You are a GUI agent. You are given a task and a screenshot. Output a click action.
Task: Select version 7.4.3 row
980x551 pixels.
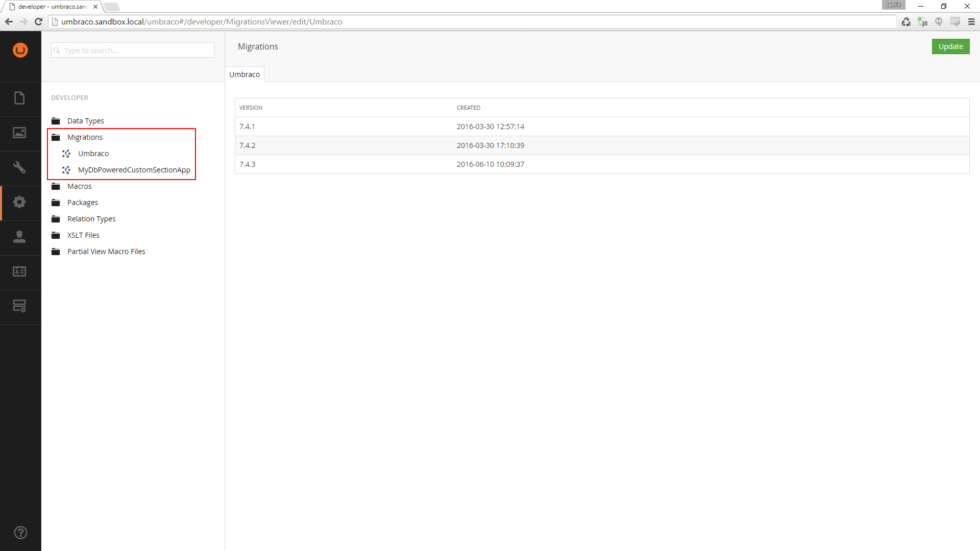(x=602, y=164)
